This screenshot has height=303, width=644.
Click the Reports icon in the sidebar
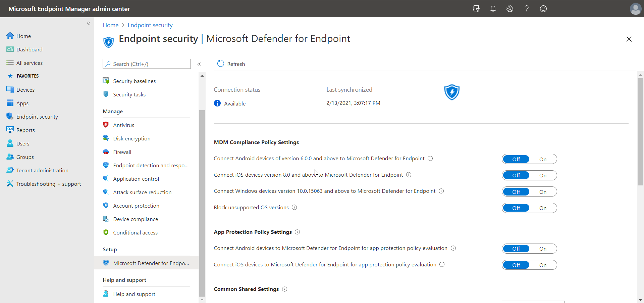(x=10, y=130)
